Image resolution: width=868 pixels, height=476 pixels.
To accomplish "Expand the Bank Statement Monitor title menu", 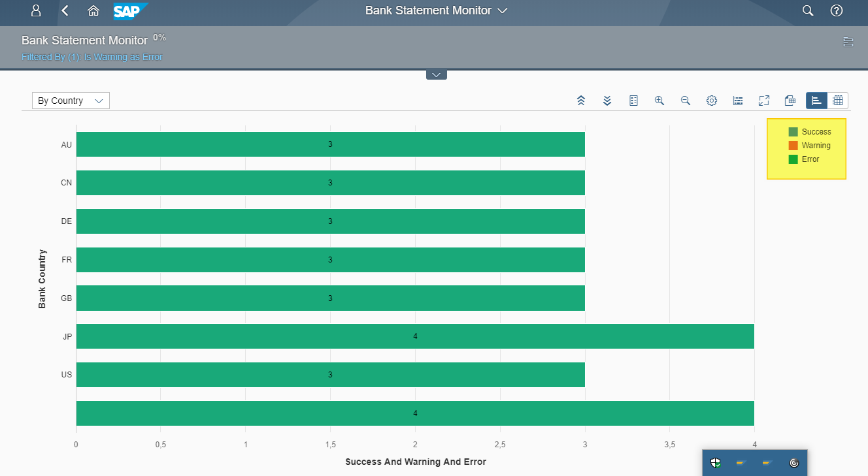I will [x=502, y=10].
